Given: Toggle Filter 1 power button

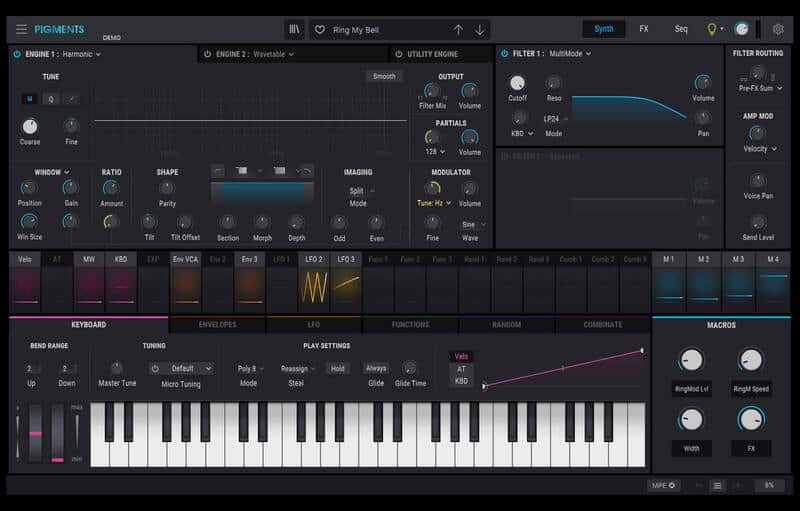Looking at the screenshot, I should click(x=505, y=54).
